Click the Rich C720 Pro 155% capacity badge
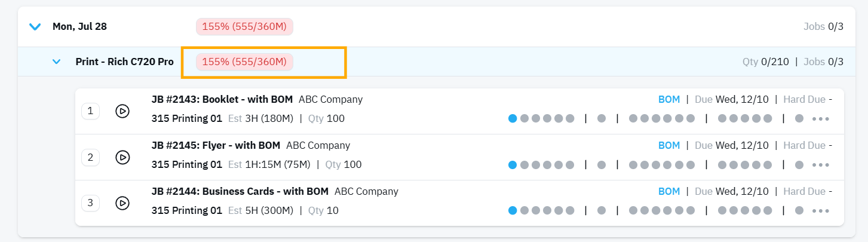The width and height of the screenshot is (868, 242). (x=244, y=62)
